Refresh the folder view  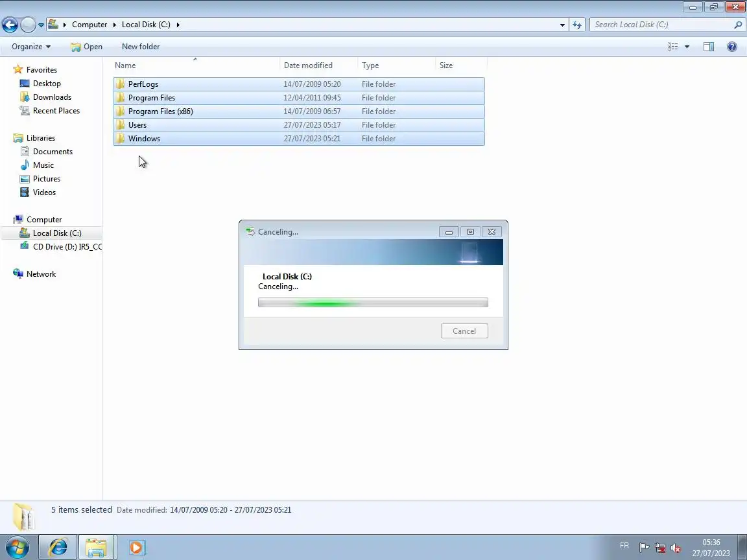coord(577,25)
